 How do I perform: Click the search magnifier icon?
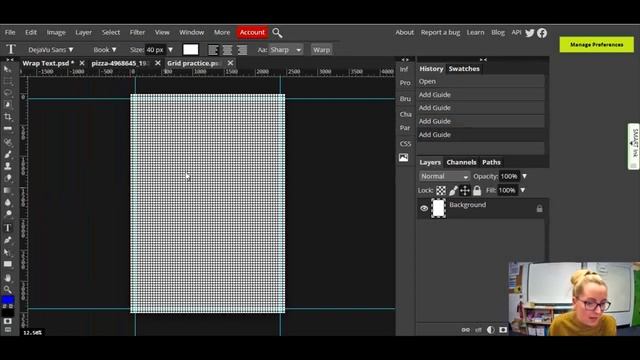277,33
